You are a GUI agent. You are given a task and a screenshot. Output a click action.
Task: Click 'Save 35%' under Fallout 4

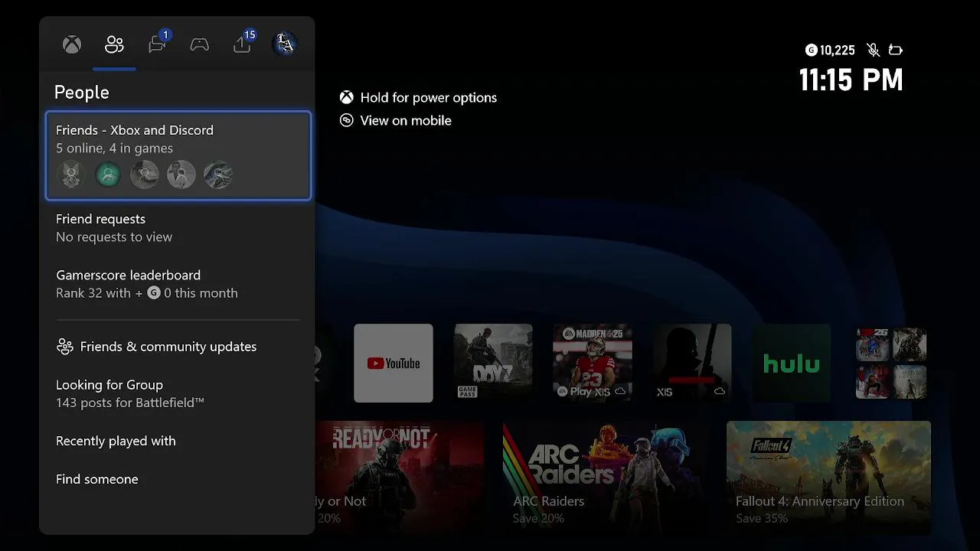pos(762,518)
